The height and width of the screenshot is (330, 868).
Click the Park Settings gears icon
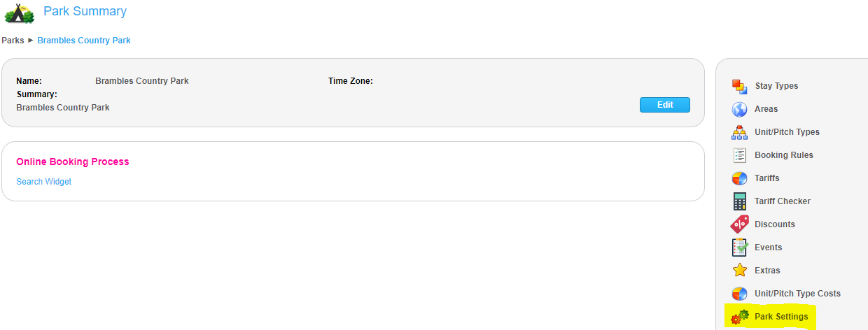(x=740, y=317)
